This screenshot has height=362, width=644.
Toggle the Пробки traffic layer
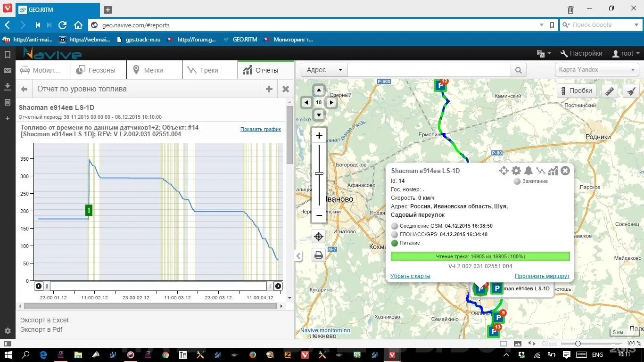point(576,90)
